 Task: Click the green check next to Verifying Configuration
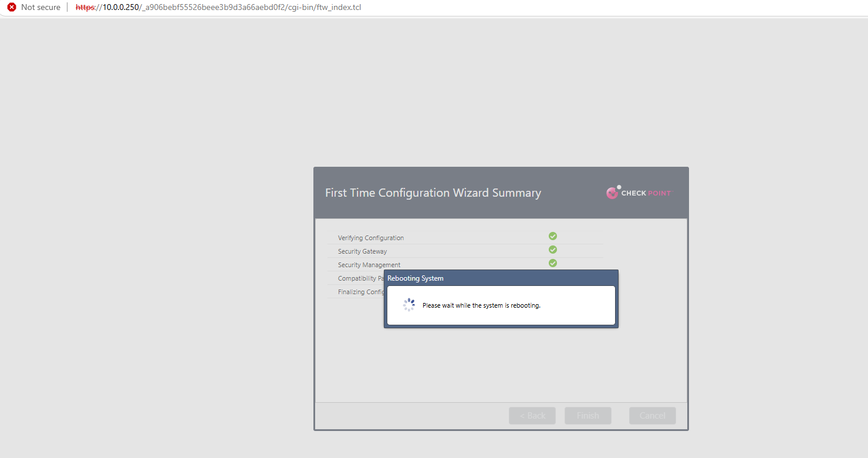coord(553,236)
